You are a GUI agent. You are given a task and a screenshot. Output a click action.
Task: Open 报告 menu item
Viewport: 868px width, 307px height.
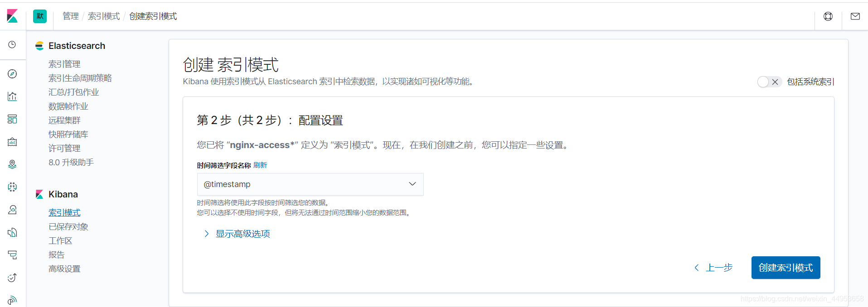coord(57,255)
